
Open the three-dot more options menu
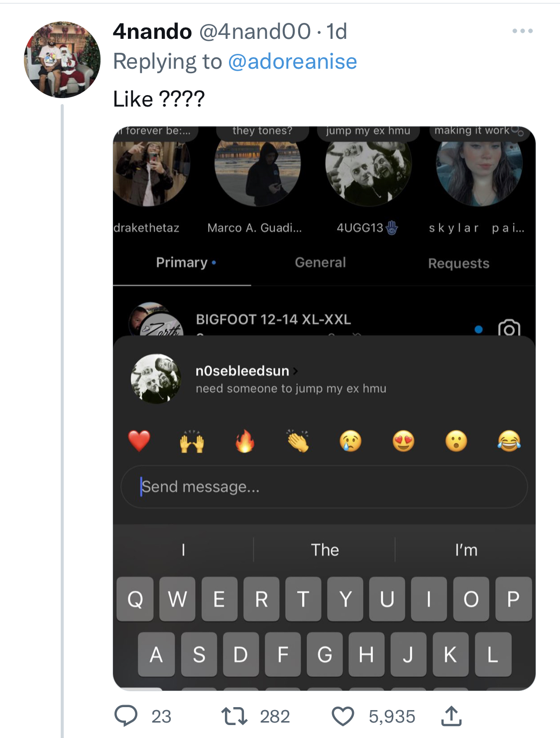click(522, 31)
